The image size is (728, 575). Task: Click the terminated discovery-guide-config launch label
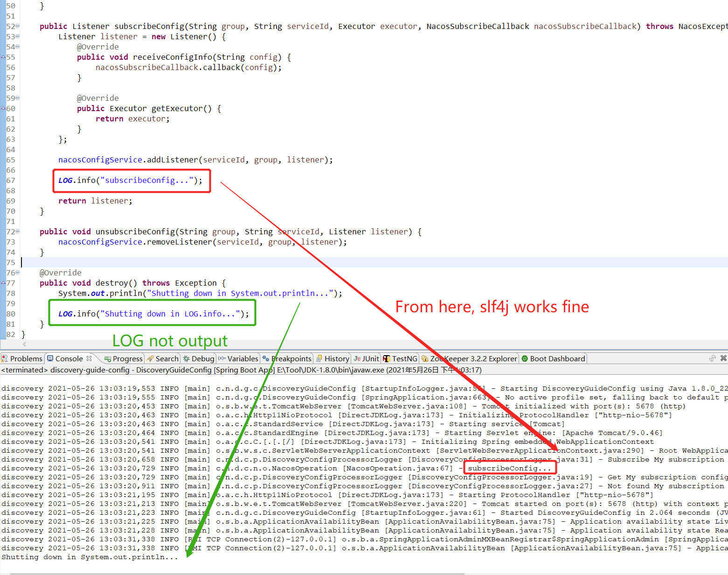coord(241,370)
